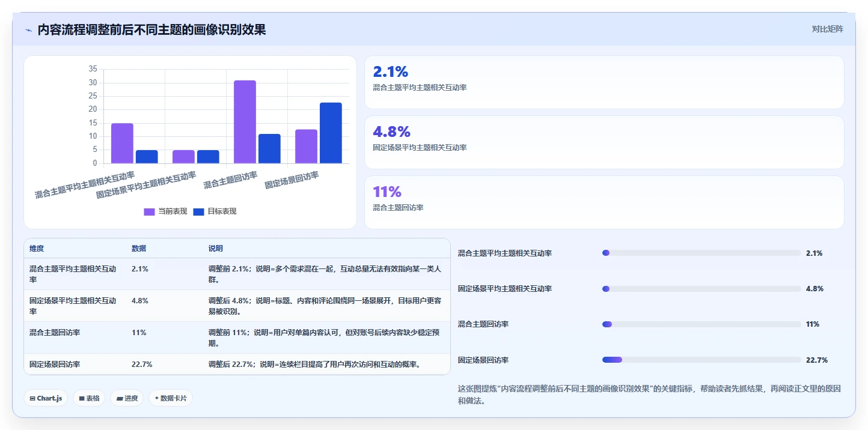Click the 表格 tag chip
868x430 pixels.
89,398
